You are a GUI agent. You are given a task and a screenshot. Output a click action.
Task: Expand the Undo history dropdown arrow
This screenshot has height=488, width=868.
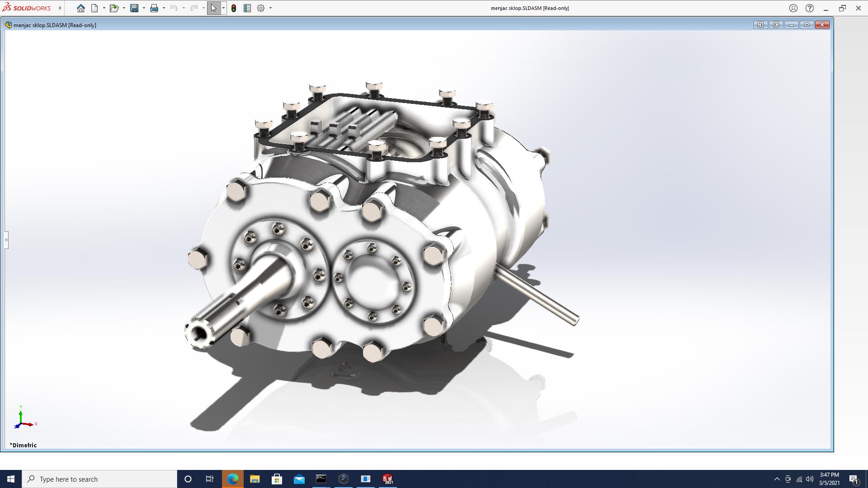[184, 8]
